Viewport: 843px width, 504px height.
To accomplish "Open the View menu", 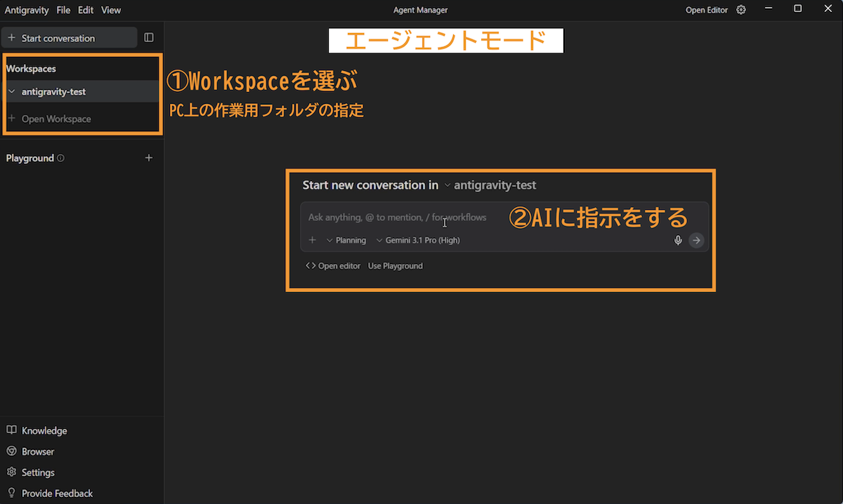I will click(111, 10).
